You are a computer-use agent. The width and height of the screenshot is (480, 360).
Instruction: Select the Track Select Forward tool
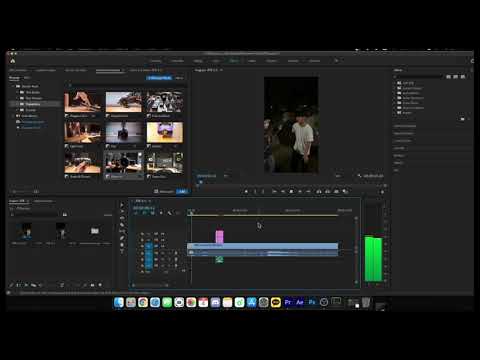122,211
